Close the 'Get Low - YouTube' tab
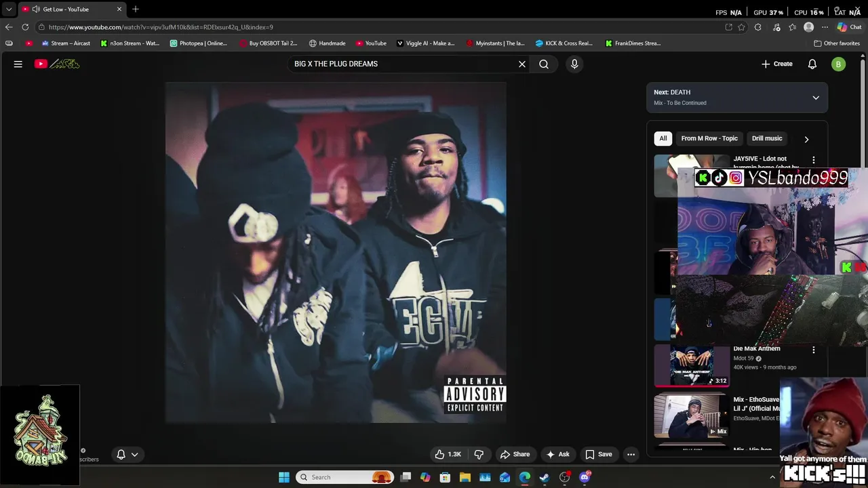This screenshot has width=868, height=488. click(x=119, y=9)
